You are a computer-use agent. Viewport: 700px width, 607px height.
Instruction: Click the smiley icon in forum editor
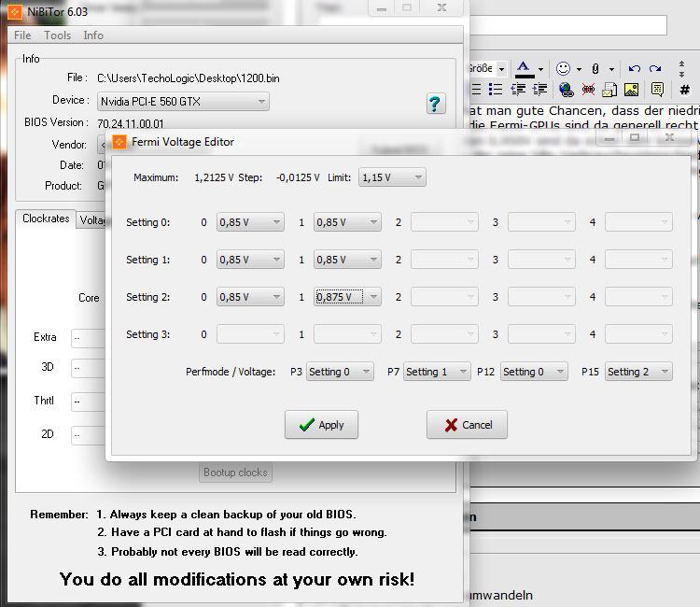(563, 68)
